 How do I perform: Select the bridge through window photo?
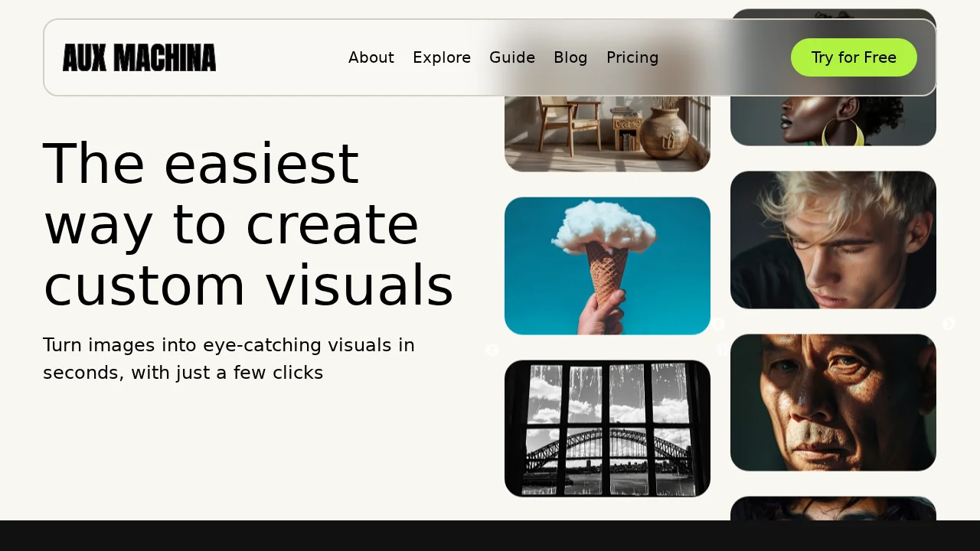tap(607, 429)
